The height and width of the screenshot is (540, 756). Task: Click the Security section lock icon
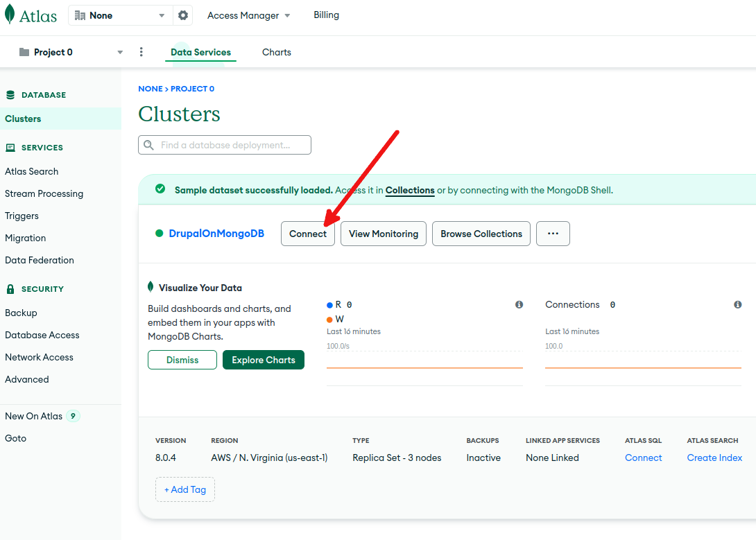(10, 289)
